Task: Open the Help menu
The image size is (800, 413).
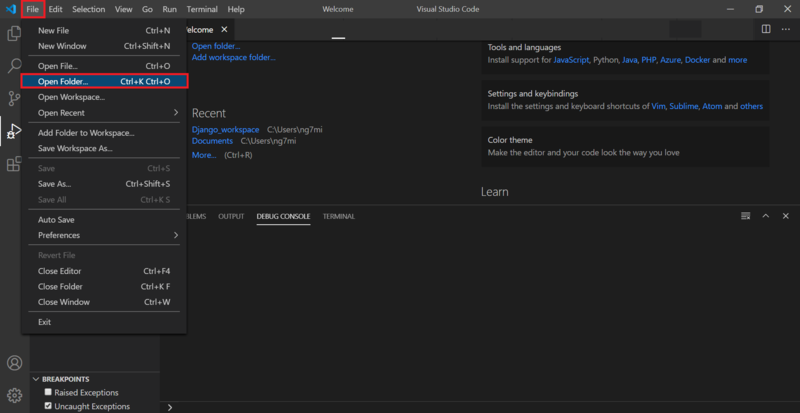Action: [236, 9]
